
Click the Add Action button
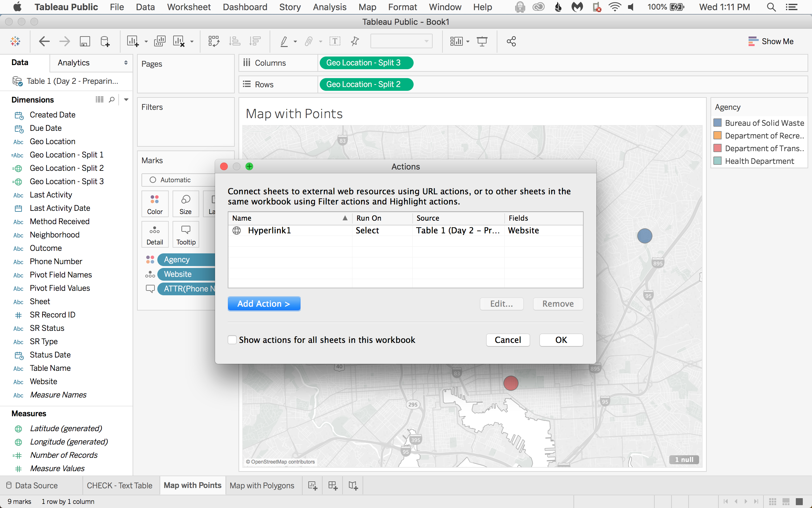click(264, 304)
